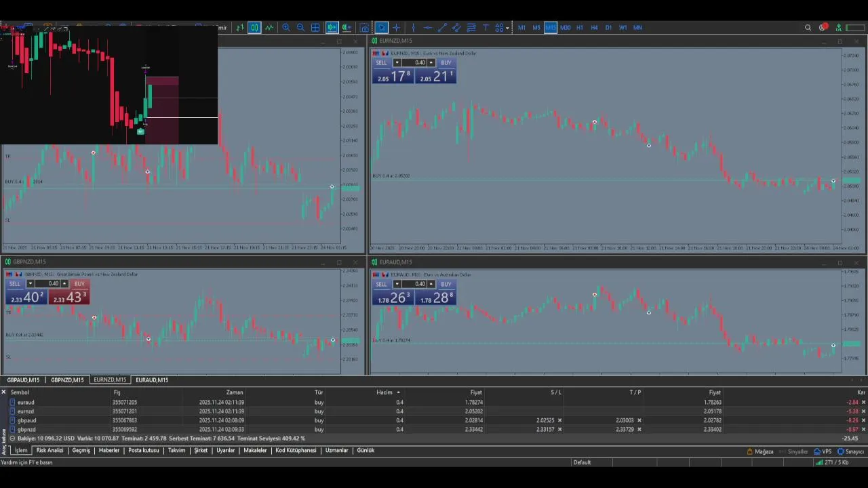Increase EURAUD volume with up arrow
Viewport: 868px width, 488px height.
(x=431, y=284)
